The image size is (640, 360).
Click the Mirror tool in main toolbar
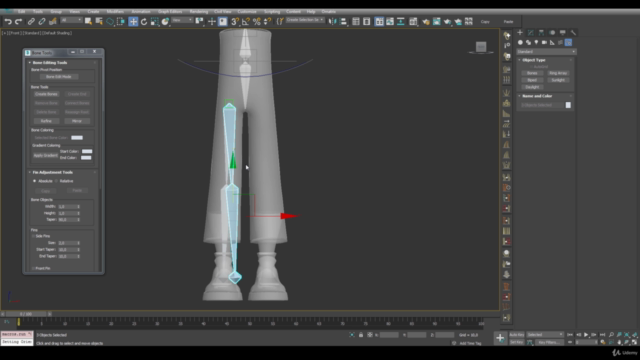[333, 22]
